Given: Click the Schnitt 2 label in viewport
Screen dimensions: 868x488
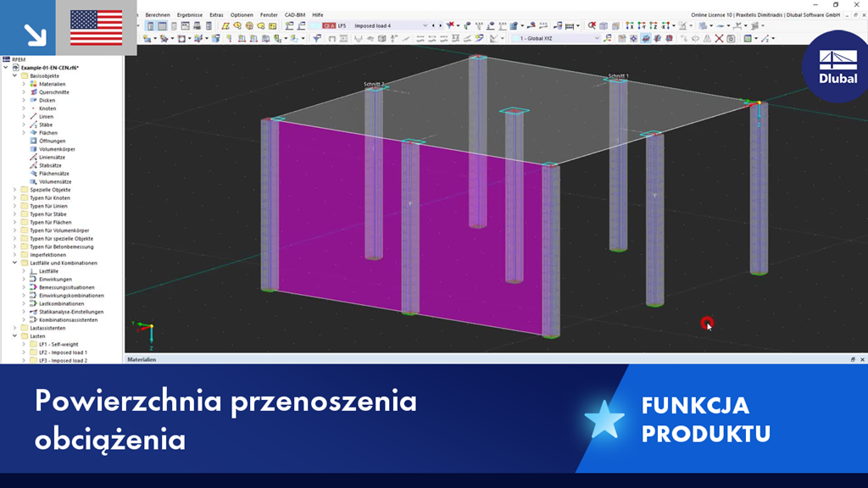Looking at the screenshot, I should (374, 84).
